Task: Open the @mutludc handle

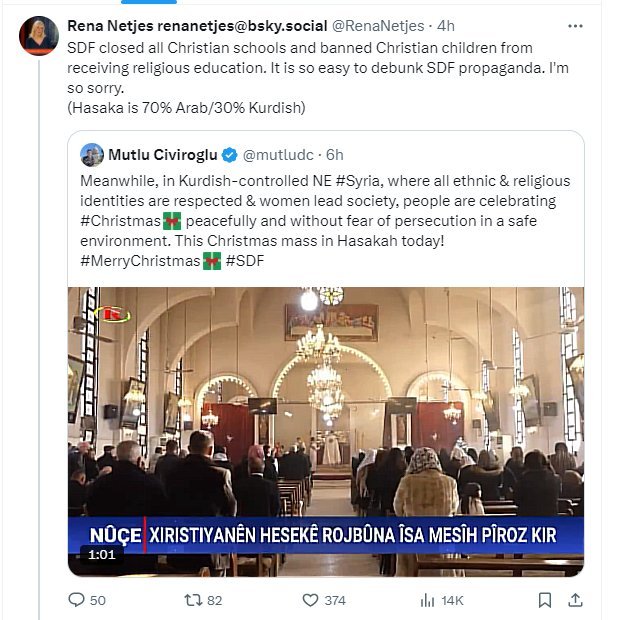Action: pos(279,155)
